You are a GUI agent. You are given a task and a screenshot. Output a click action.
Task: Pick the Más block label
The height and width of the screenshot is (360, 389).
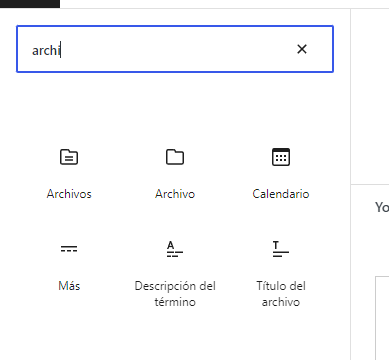pos(69,286)
